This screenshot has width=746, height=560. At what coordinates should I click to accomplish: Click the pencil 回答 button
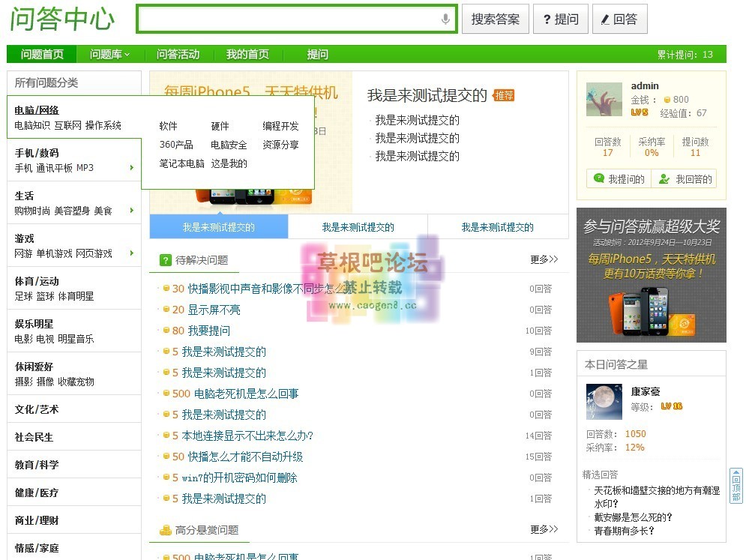tap(619, 19)
